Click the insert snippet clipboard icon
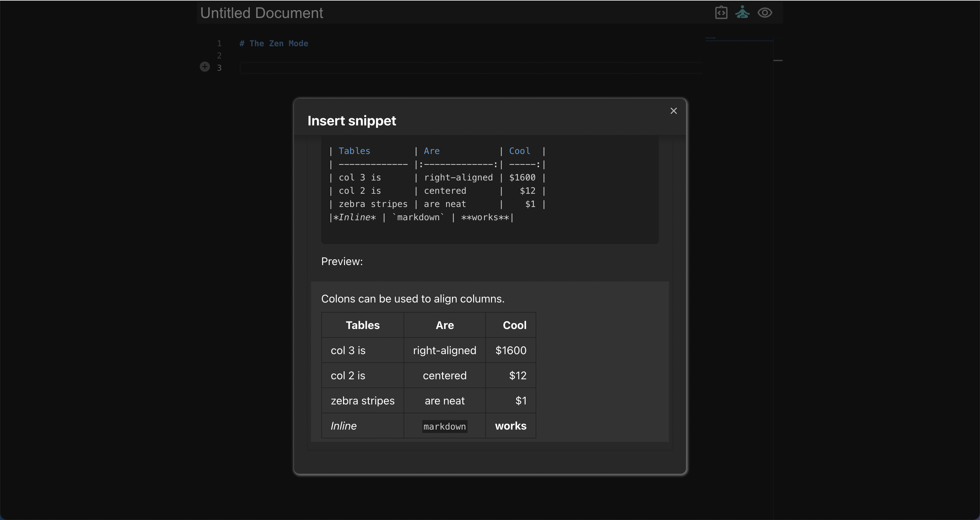The image size is (980, 520). click(x=721, y=13)
